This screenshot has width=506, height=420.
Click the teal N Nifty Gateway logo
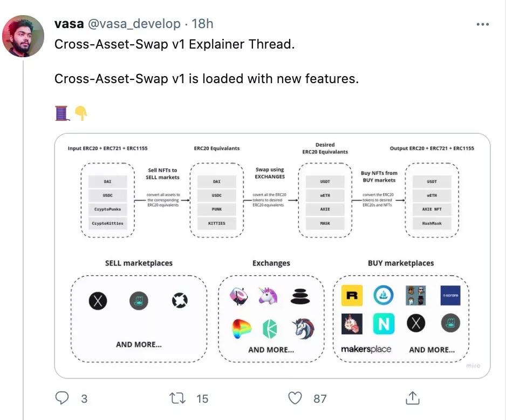pyautogui.click(x=384, y=324)
